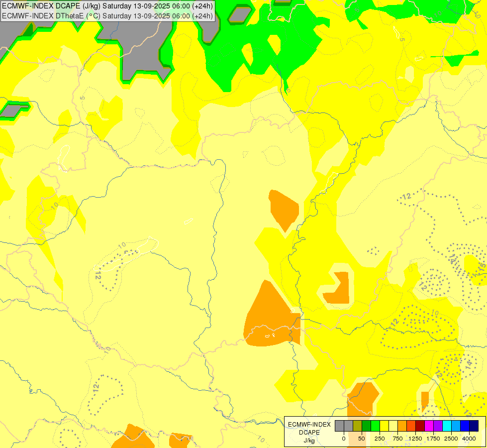Viewport: 487px width, 448px height.
Task: Click the 4000 value on the legend scale
Action: [469, 439]
